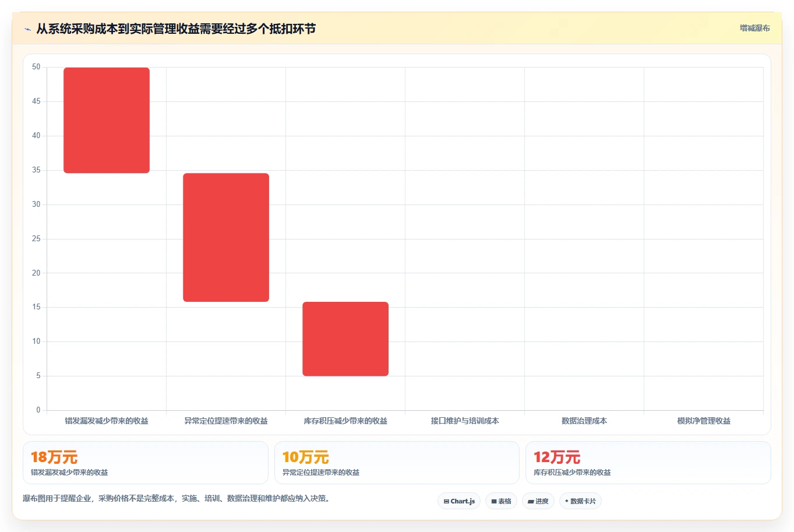Image resolution: width=794 pixels, height=532 pixels.
Task: Click x-axis label 错发漏发减少带来的收益
Action: click(107, 421)
